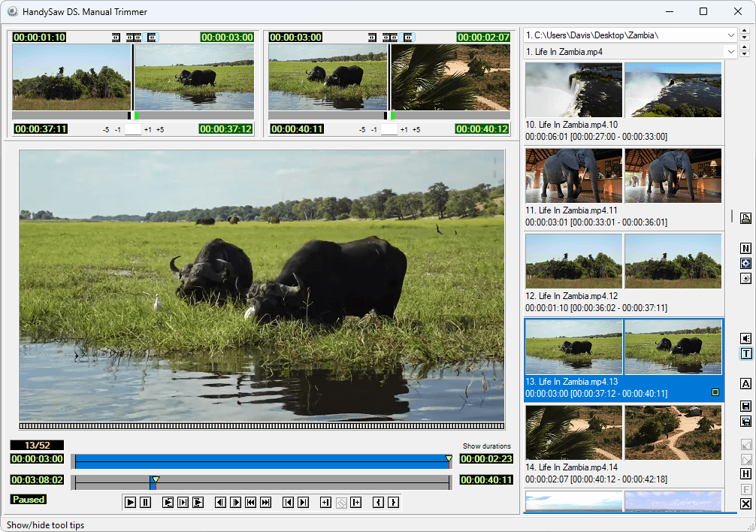Click the A icon in right sidebar

point(745,383)
